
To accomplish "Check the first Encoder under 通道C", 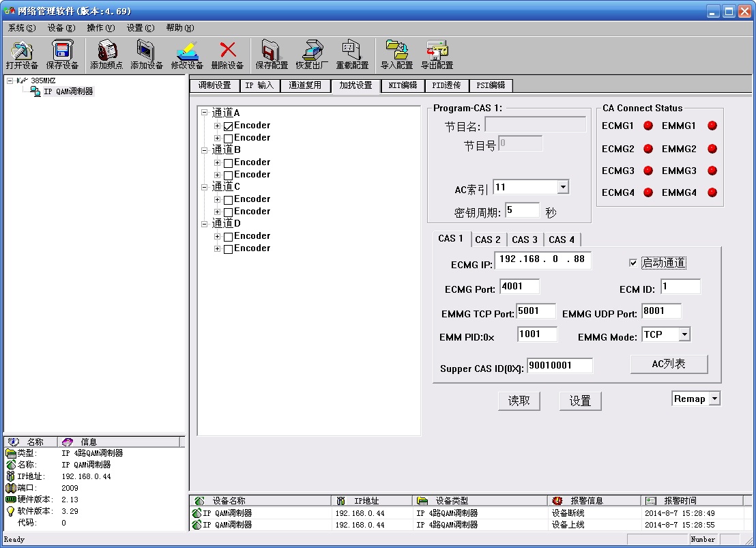I will click(229, 200).
